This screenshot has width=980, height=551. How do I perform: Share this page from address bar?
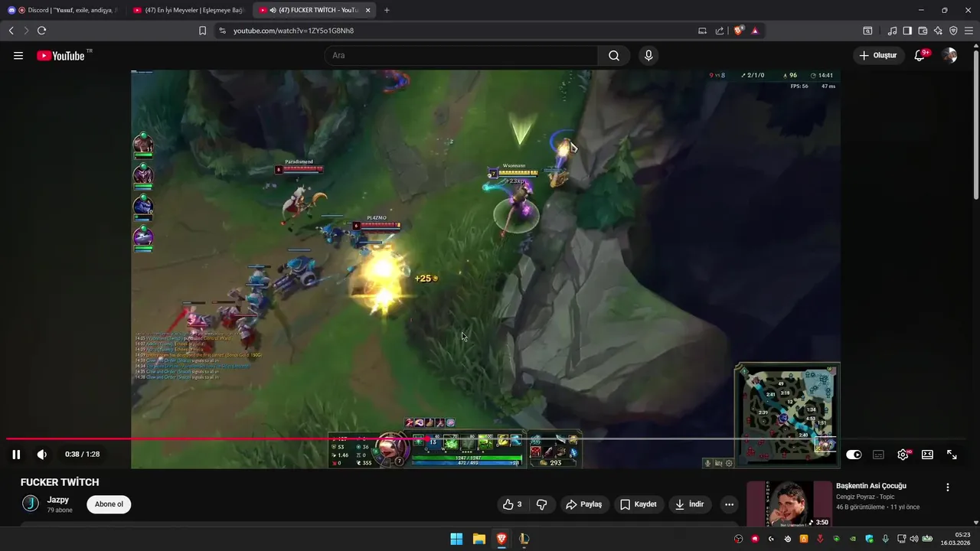click(x=720, y=31)
